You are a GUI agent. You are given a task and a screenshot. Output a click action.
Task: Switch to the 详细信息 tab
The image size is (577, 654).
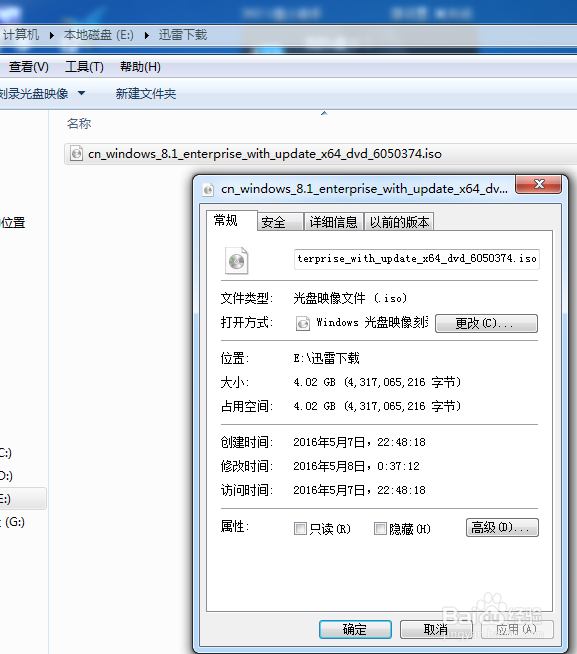333,222
